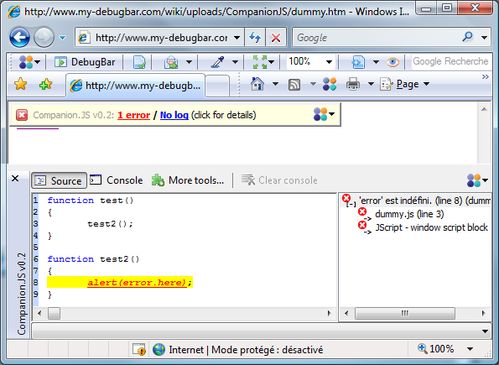Image resolution: width=499 pixels, height=365 pixels.
Task: Open the zoom 100% dropdown in DebugBar
Action: tap(329, 62)
